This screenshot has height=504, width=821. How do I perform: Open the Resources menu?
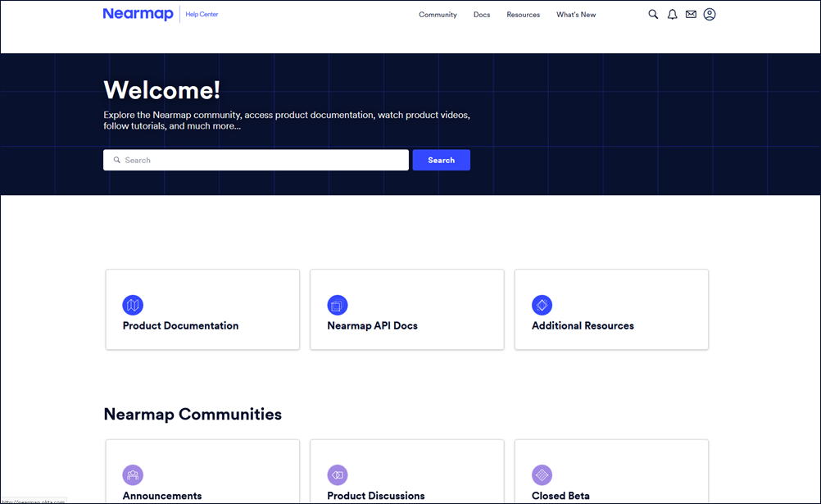[x=523, y=15]
